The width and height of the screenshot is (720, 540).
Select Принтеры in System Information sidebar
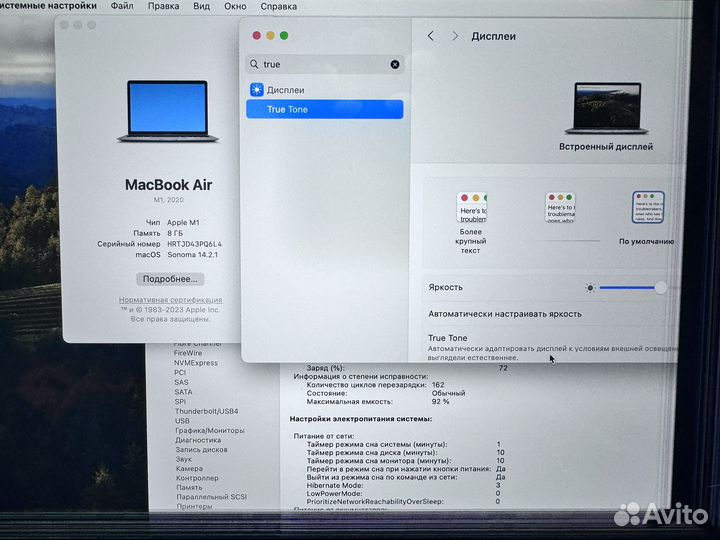(194, 506)
